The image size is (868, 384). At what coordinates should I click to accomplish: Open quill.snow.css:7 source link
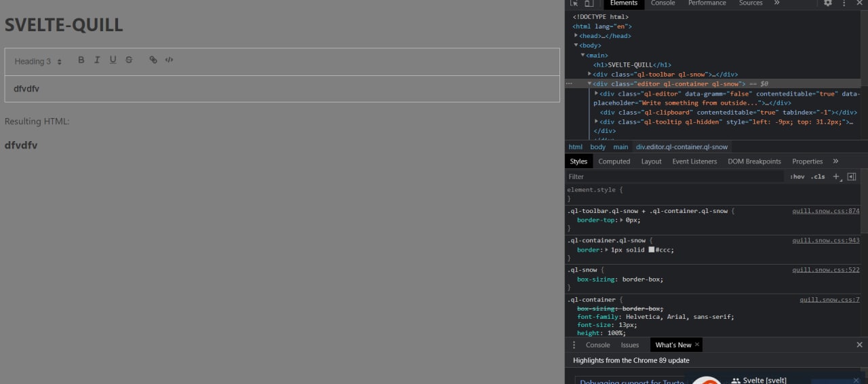(829, 300)
